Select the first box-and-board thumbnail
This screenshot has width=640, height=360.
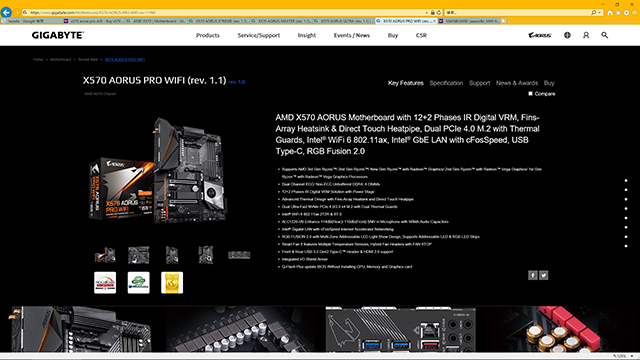click(105, 255)
